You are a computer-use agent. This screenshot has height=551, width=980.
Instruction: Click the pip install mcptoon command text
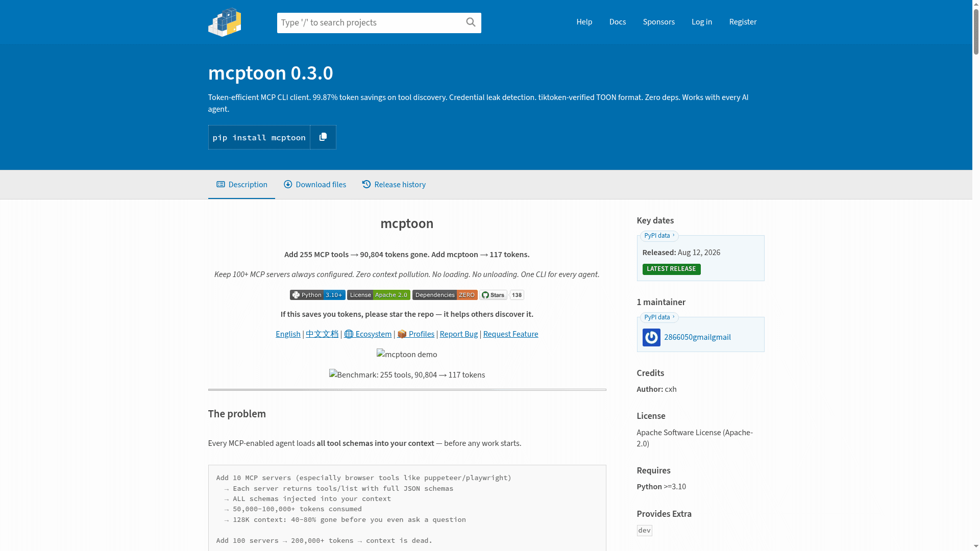pos(259,138)
